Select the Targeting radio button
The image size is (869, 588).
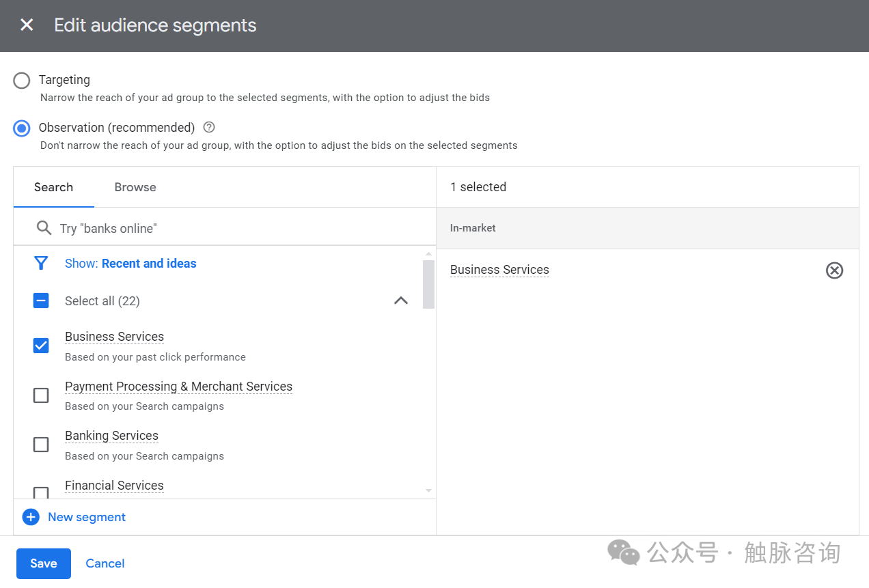22,81
